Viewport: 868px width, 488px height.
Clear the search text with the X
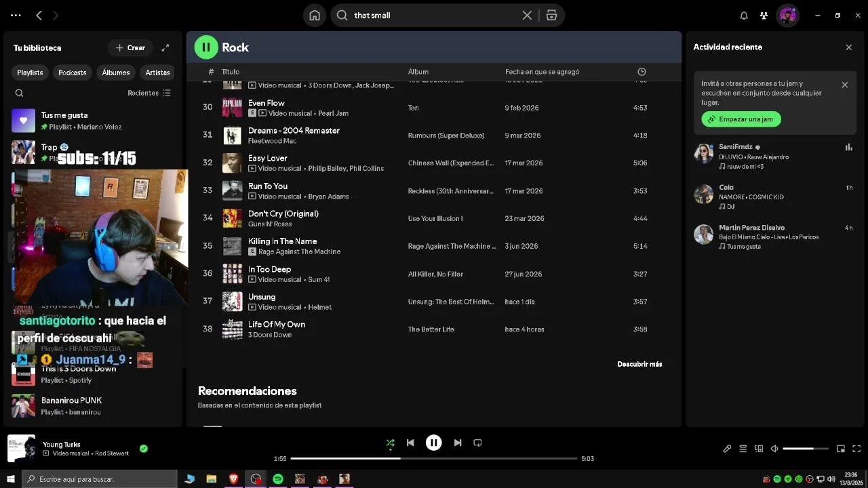click(x=527, y=15)
